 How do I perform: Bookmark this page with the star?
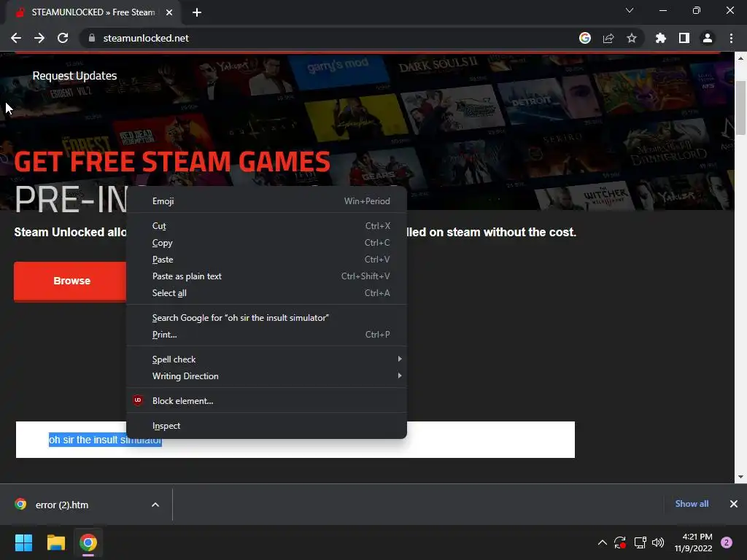point(631,38)
